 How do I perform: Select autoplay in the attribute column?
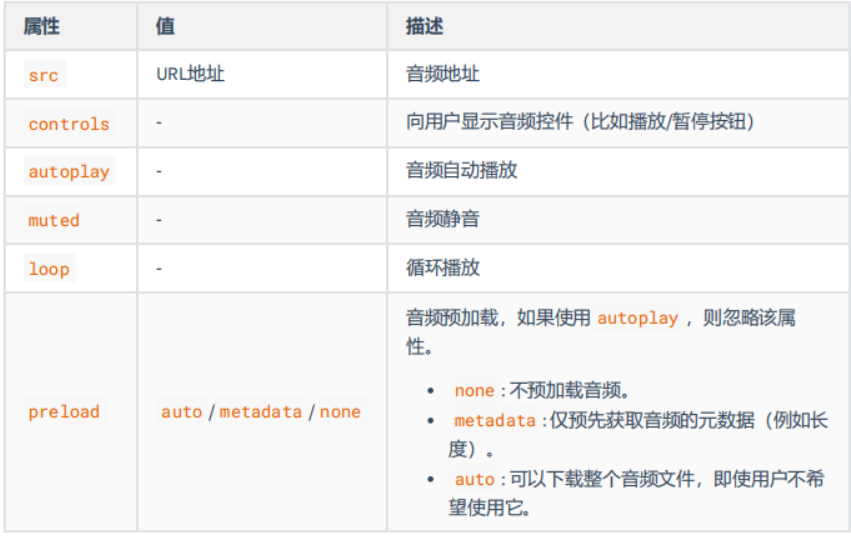click(69, 172)
